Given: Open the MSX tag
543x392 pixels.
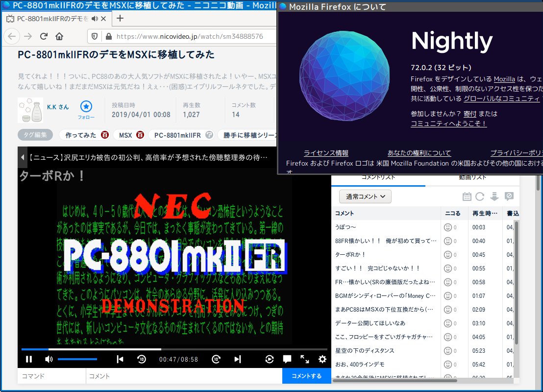Looking at the screenshot, I should (125, 135).
